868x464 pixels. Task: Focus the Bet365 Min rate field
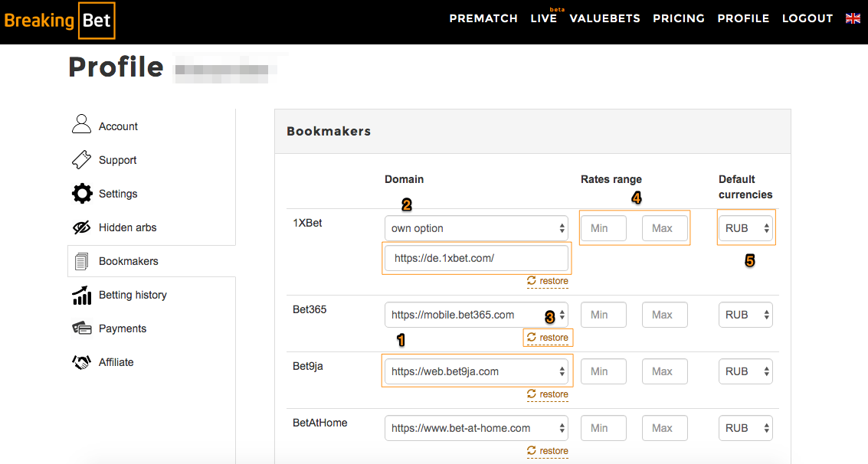point(604,315)
